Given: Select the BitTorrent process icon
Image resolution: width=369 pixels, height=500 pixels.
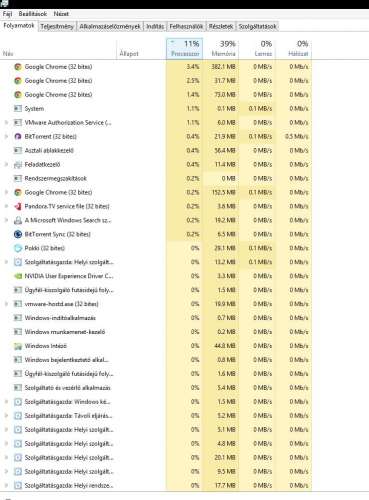Looking at the screenshot, I should coord(18,136).
